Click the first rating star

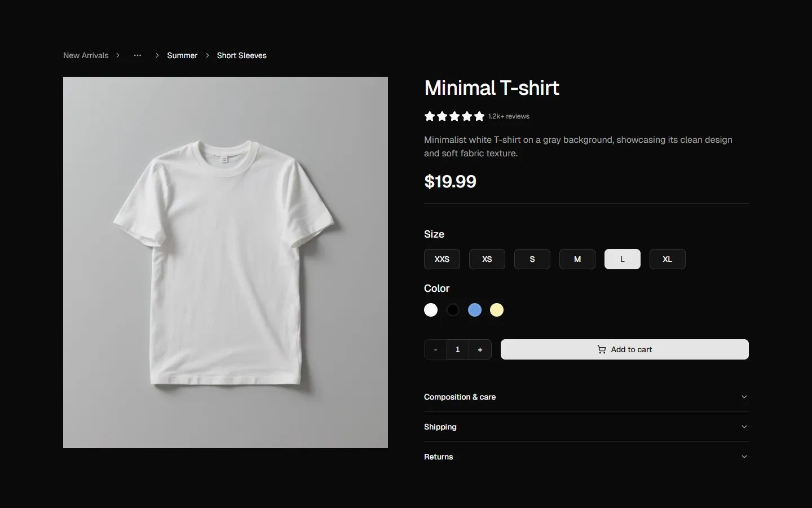click(429, 116)
